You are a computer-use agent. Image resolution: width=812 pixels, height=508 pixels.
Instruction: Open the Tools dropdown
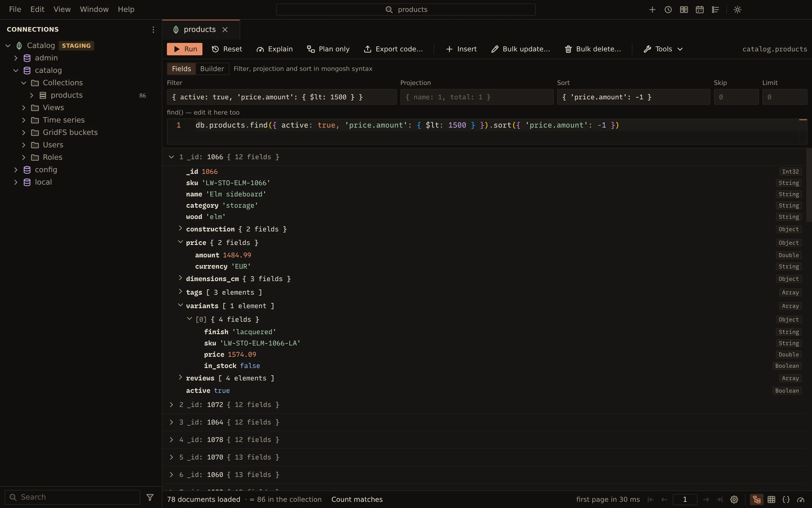pos(663,49)
